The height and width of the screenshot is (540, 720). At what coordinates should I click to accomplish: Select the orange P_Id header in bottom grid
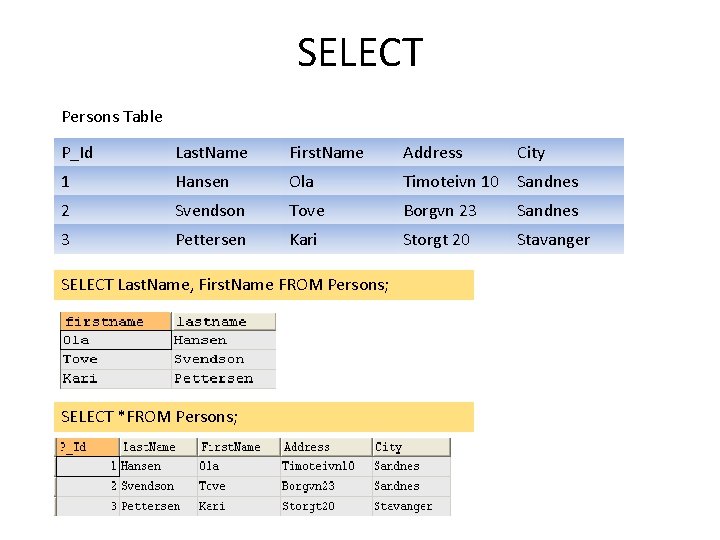87,447
